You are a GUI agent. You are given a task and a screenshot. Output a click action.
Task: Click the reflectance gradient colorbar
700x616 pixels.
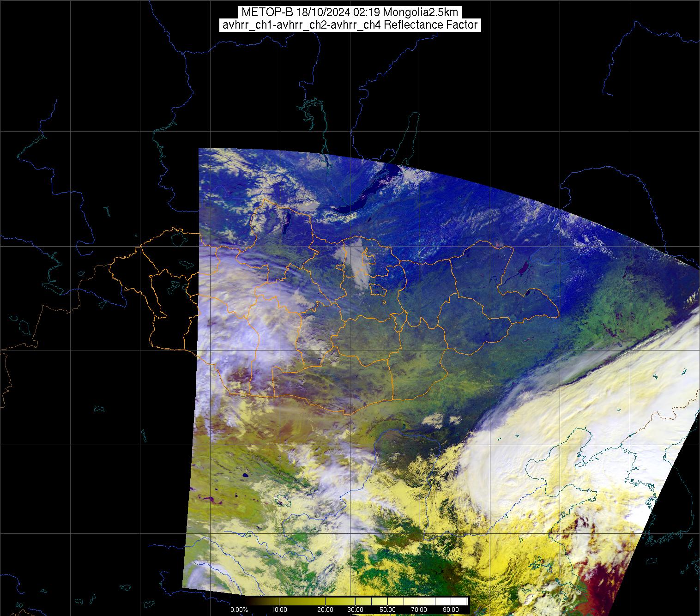click(350, 601)
